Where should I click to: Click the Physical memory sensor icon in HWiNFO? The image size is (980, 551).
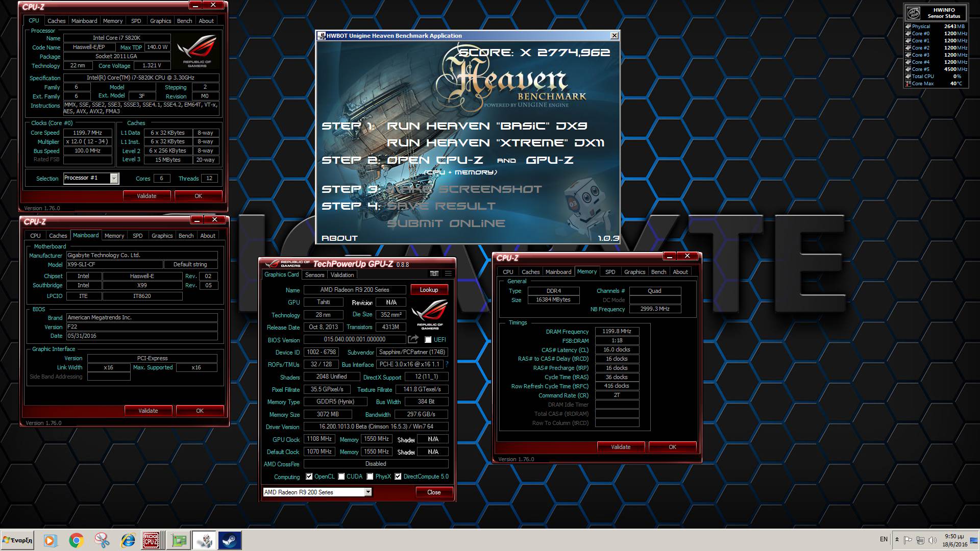coord(908,27)
